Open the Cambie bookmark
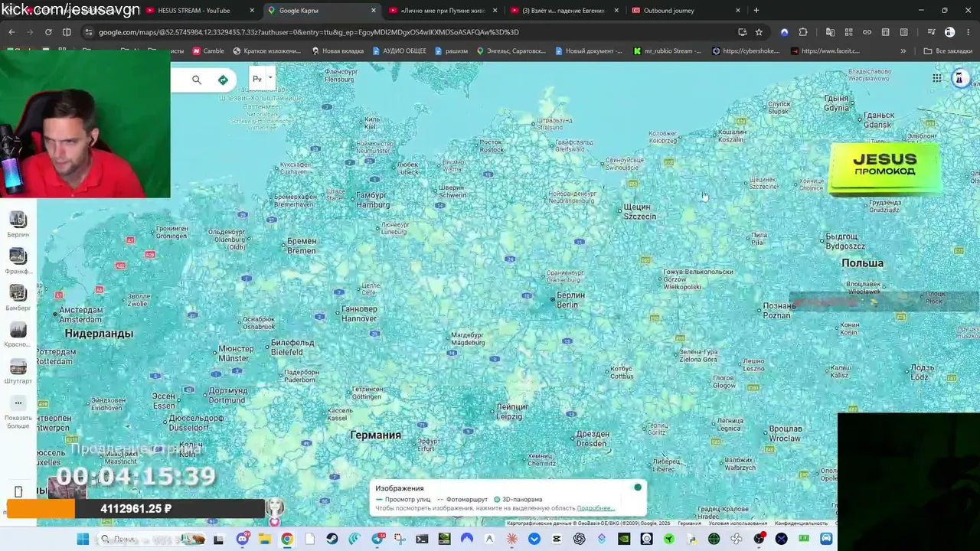Image resolution: width=980 pixels, height=551 pixels. (x=208, y=51)
